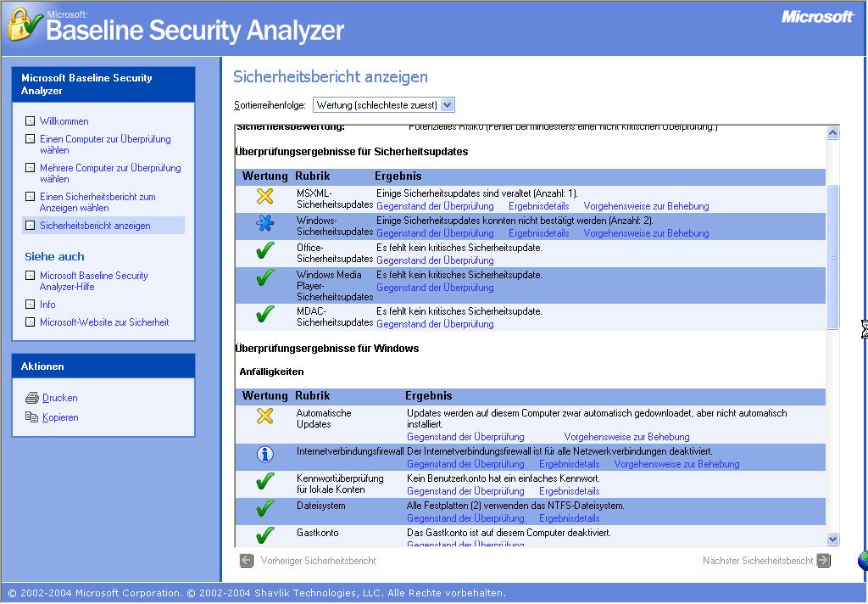Select Sicherheitsbericht anzeigen in sidebar

95,226
